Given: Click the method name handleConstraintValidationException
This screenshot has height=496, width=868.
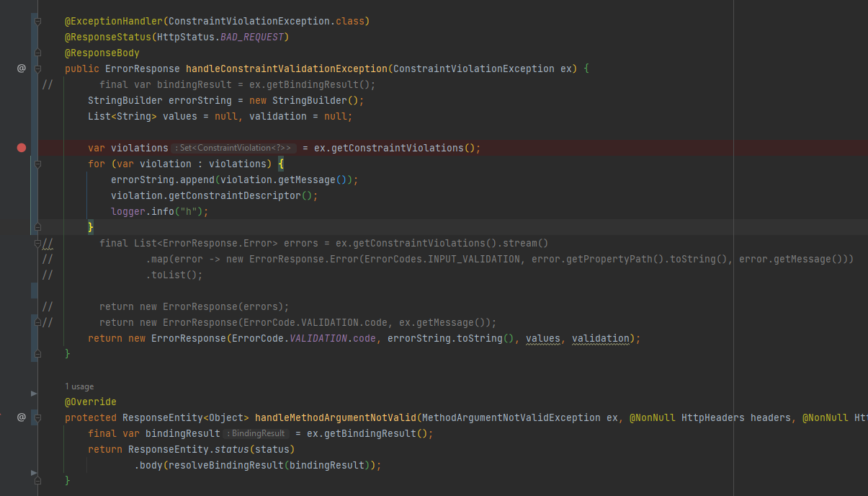Looking at the screenshot, I should [286, 68].
